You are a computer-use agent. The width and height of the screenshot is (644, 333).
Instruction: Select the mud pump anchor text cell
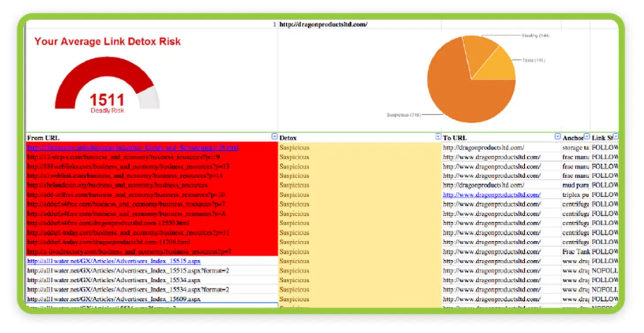pos(576,185)
